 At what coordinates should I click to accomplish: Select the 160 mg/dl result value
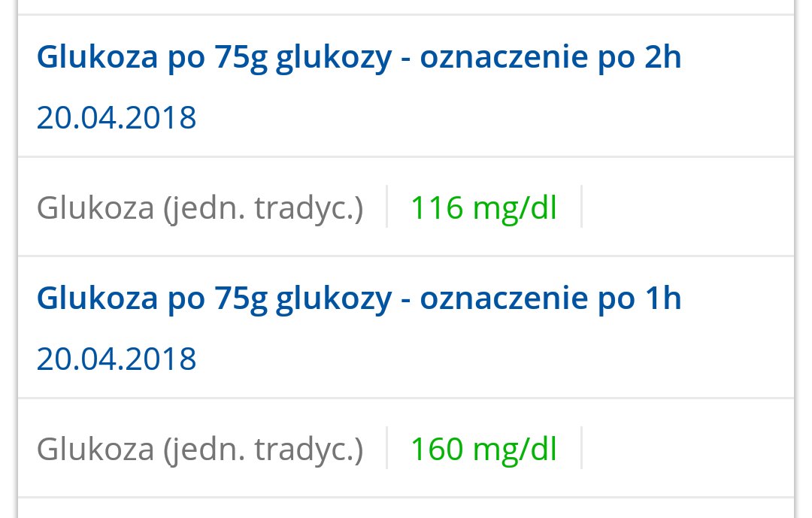pos(483,449)
